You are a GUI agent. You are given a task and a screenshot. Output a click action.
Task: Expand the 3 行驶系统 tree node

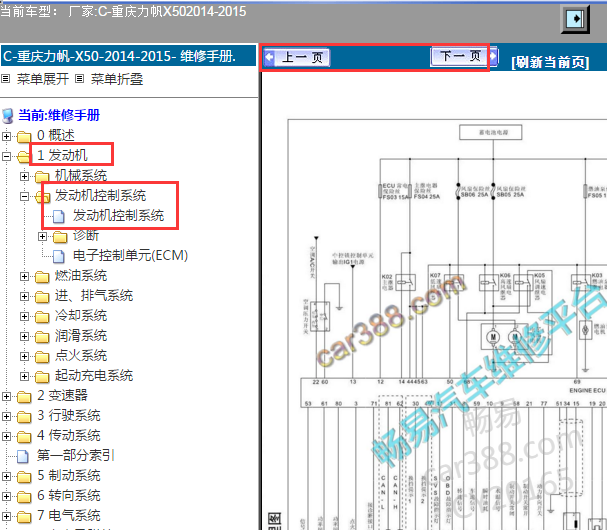pyautogui.click(x=6, y=416)
